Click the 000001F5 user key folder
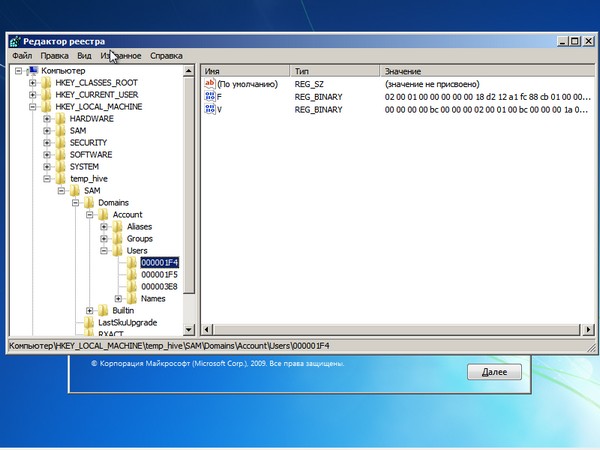 pos(159,275)
